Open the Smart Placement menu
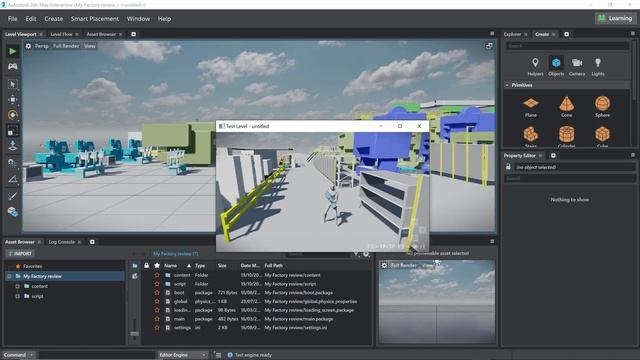This screenshot has width=640, height=360. point(95,19)
